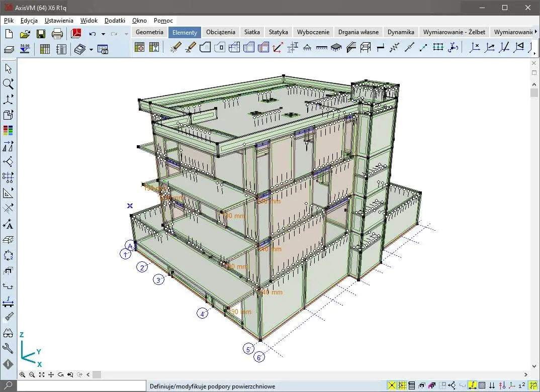Toggle the grid mesh display in status bar

[482, 385]
